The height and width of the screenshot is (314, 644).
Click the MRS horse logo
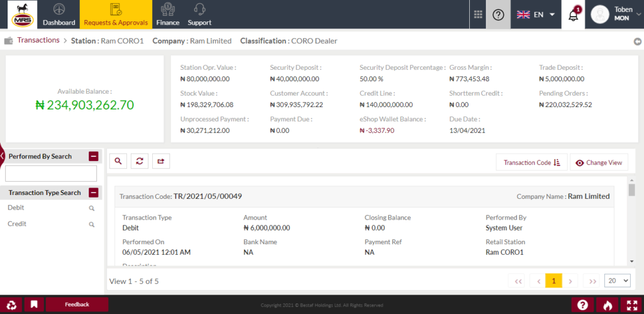23,14
